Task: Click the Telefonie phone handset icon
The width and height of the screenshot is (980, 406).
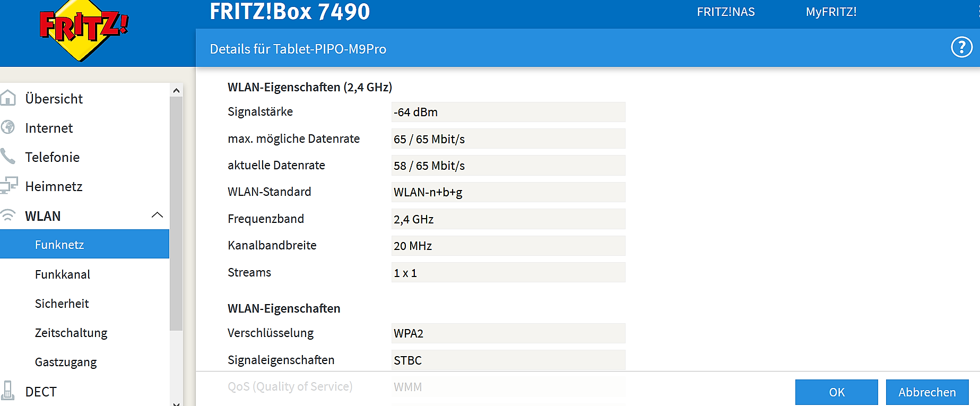Action: 7,156
